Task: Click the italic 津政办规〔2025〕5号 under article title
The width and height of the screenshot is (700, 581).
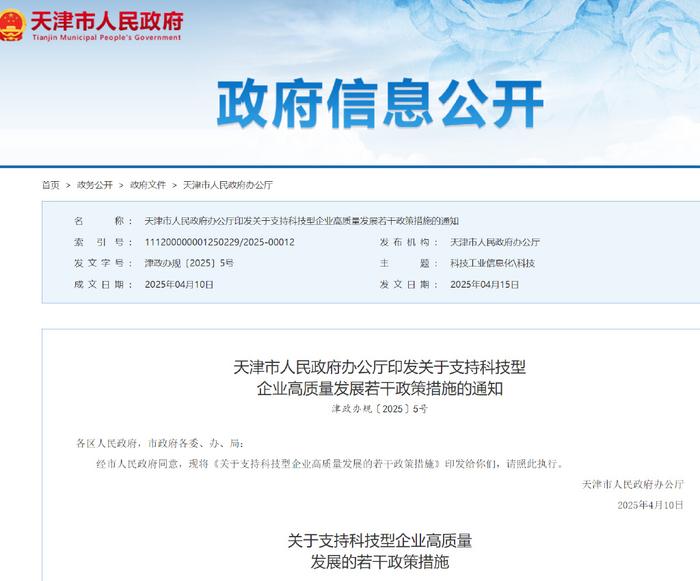Action: coord(379,409)
